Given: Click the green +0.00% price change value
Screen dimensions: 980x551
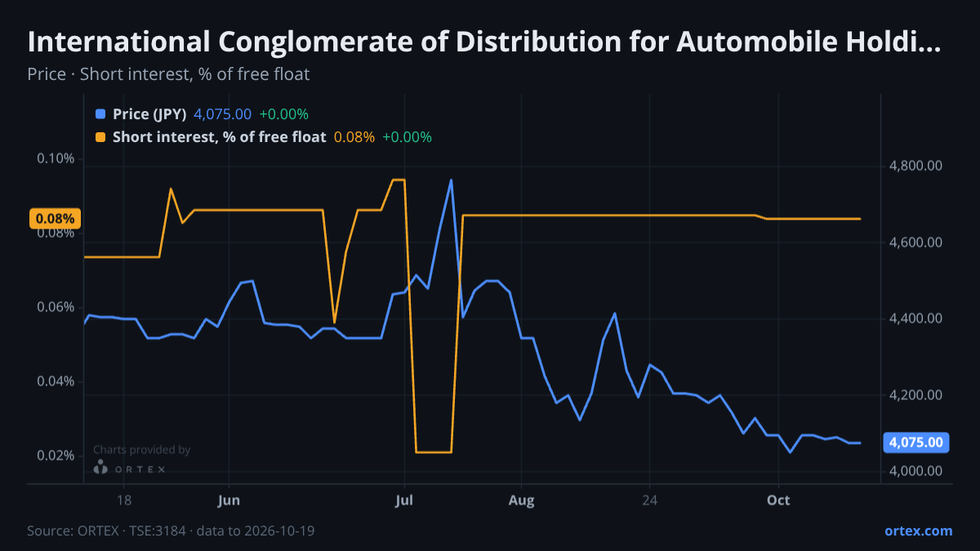Looking at the screenshot, I should pos(283,114).
